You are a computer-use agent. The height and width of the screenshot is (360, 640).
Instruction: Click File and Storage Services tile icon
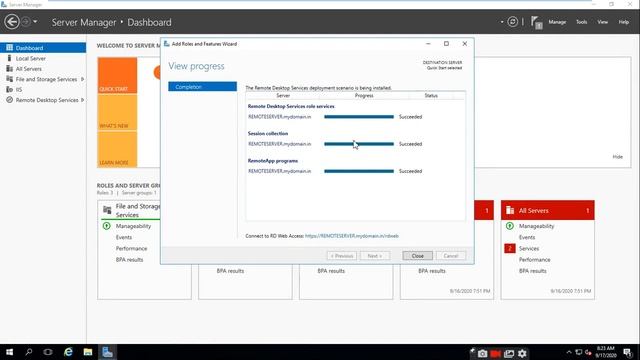click(107, 210)
